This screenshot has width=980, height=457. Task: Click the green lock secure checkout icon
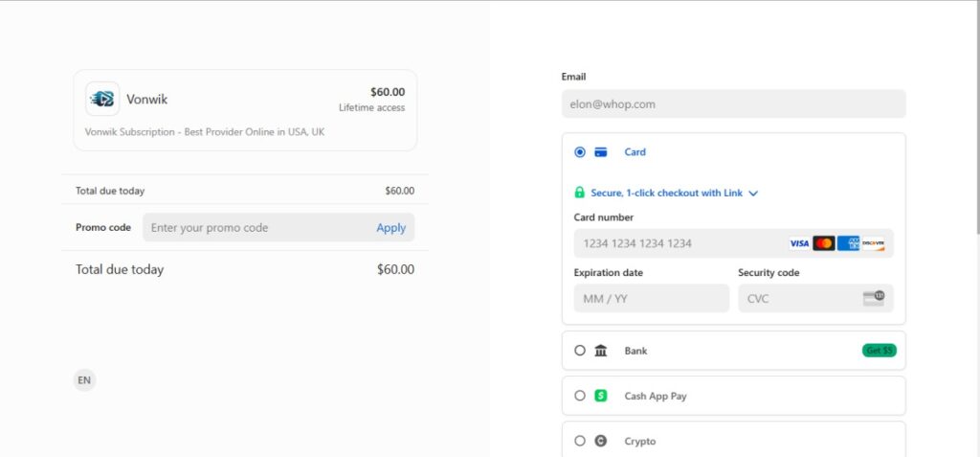(580, 193)
